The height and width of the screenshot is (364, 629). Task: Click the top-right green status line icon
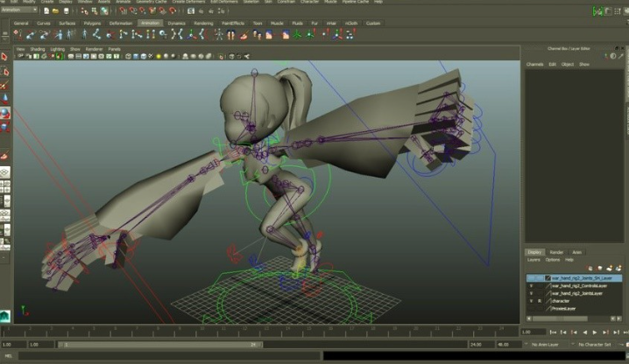(x=597, y=11)
